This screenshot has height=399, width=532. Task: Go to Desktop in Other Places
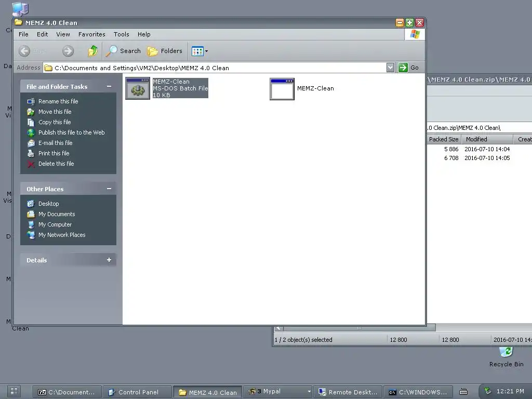pos(48,204)
